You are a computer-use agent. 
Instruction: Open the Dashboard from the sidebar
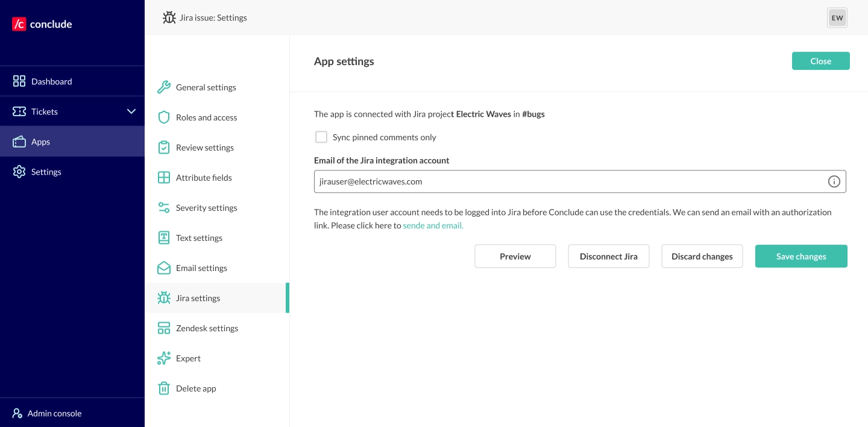coord(51,81)
